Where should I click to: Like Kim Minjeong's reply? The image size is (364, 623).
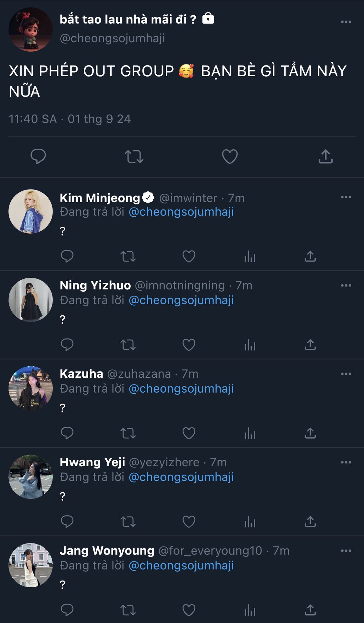point(189,256)
